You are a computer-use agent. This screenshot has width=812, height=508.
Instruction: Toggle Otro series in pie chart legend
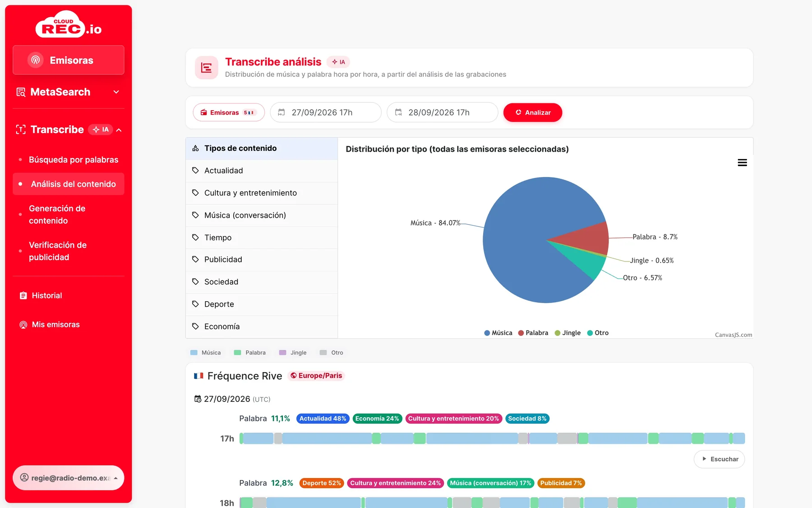tap(598, 333)
